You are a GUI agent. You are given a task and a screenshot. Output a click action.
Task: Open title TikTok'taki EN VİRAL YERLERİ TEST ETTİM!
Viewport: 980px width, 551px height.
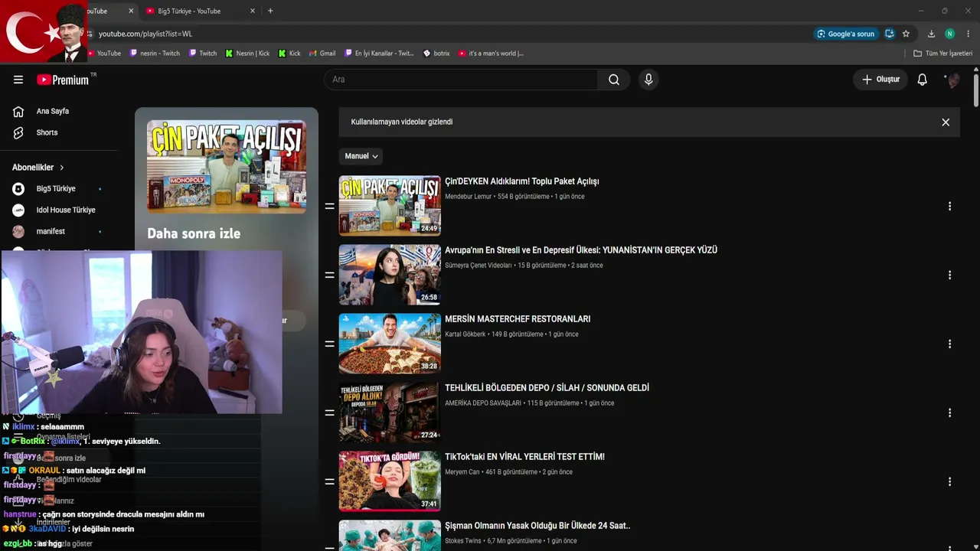[x=524, y=457]
